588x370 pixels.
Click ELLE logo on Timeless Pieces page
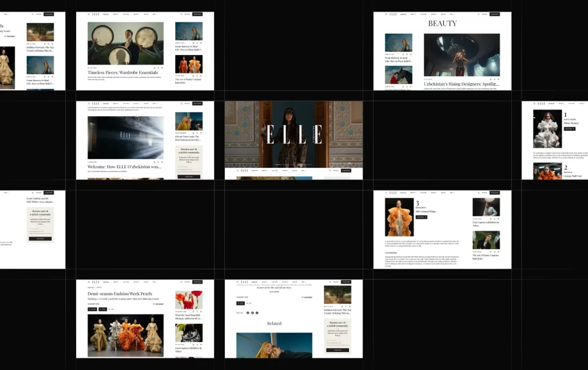[x=96, y=14]
